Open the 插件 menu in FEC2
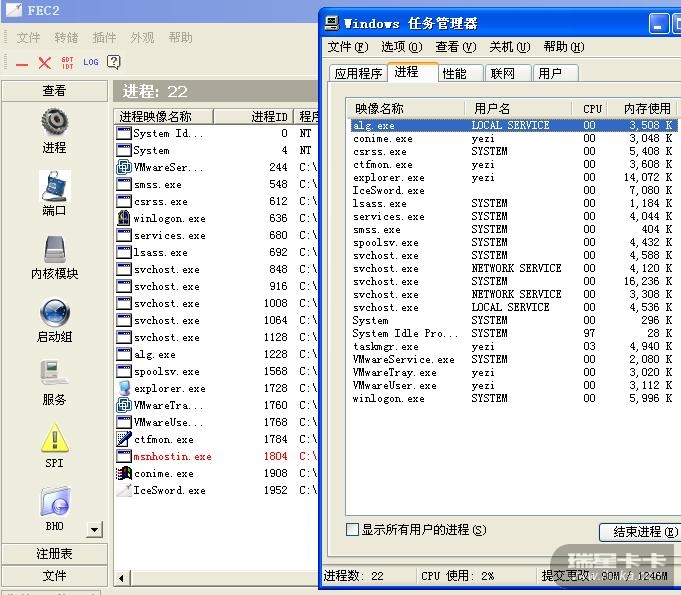This screenshot has width=681, height=595. click(104, 37)
